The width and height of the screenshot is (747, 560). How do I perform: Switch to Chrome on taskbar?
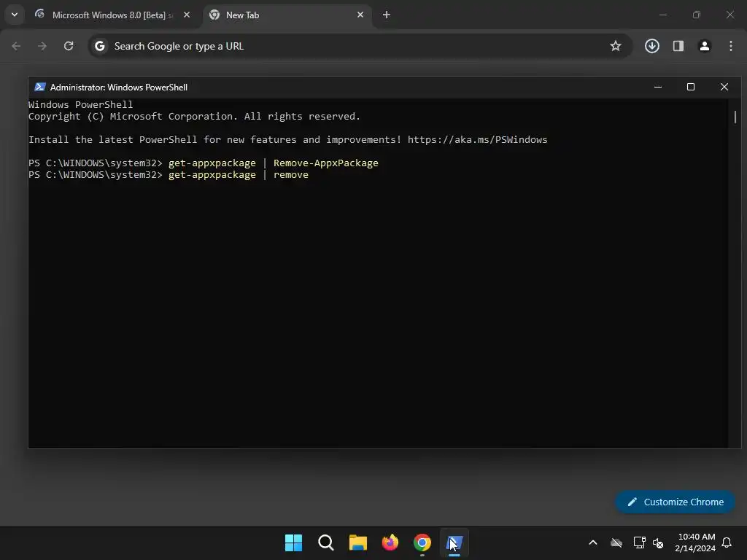point(422,542)
